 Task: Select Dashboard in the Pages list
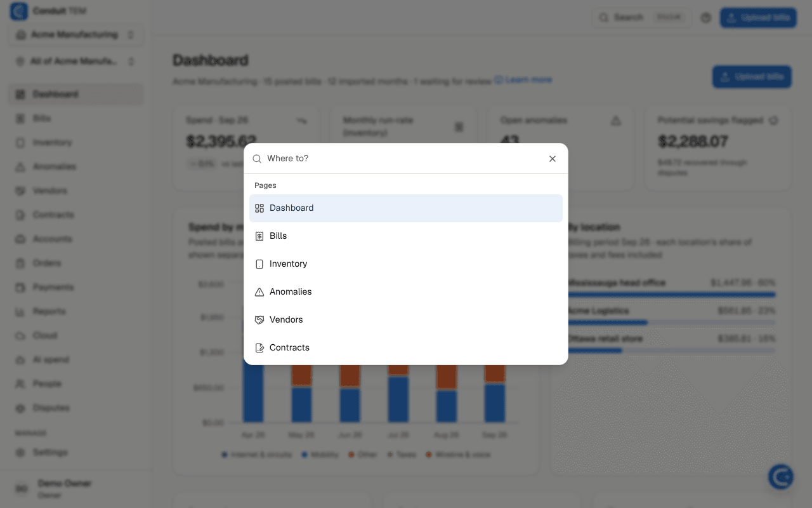pyautogui.click(x=406, y=208)
